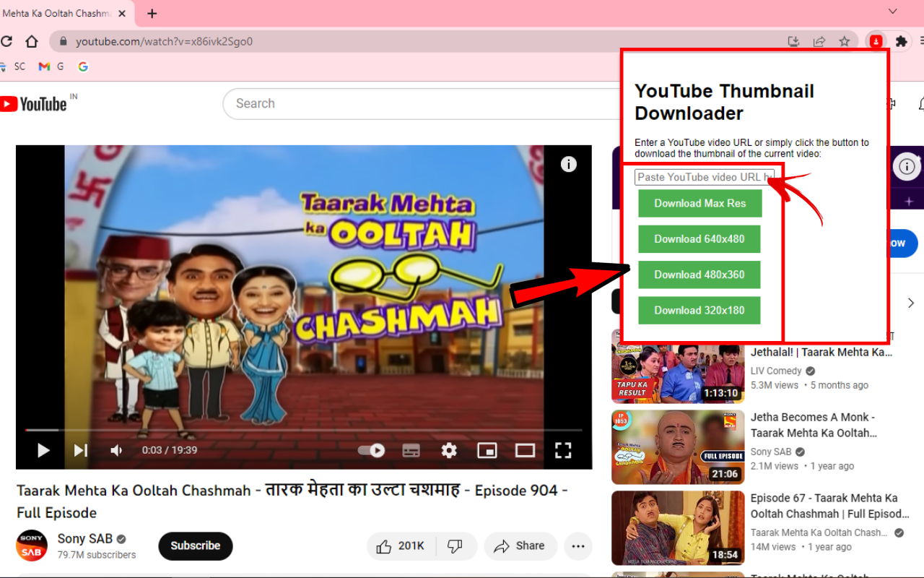
Task: Open Google bookmark icon
Action: coord(83,66)
